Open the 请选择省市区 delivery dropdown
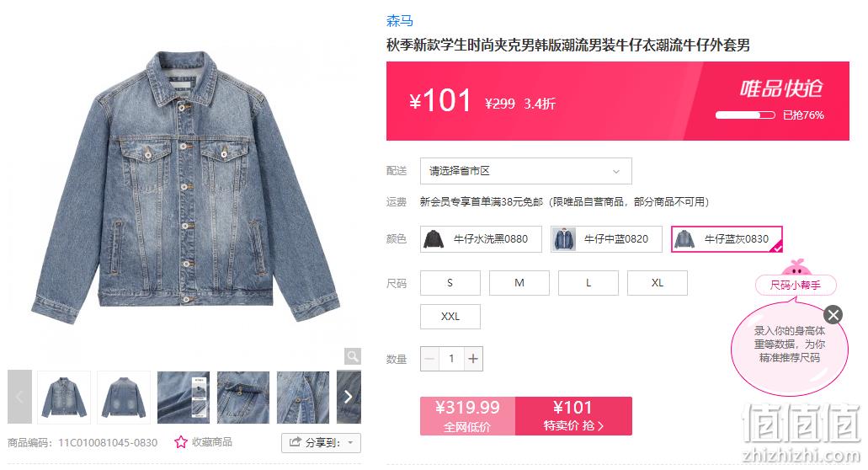 click(x=526, y=171)
